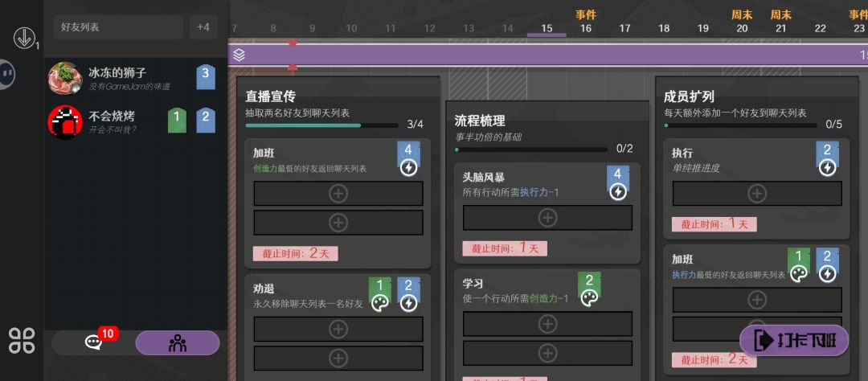Click the lightning badge 4 on 头脑风暴
868x381 pixels.
(618, 183)
